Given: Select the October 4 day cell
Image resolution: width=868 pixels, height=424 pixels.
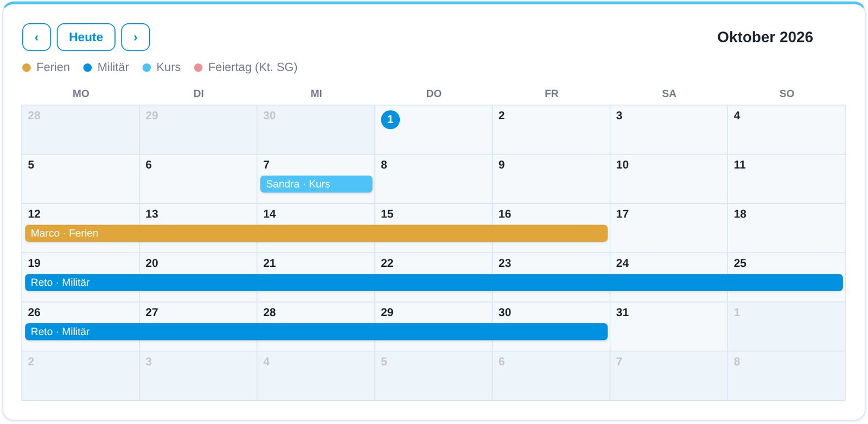Looking at the screenshot, I should [786, 130].
